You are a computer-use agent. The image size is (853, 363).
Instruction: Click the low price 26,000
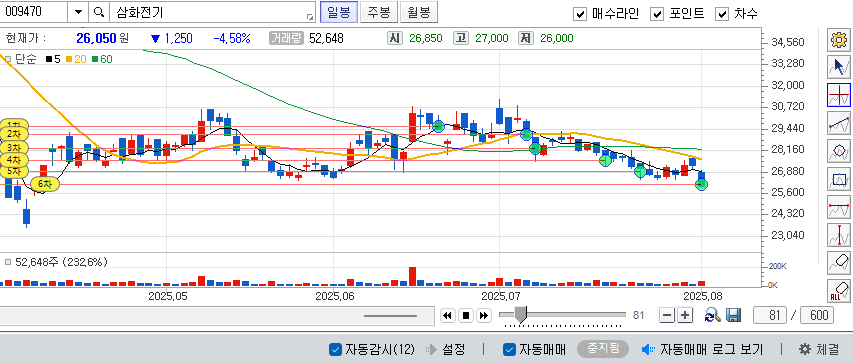tap(557, 38)
